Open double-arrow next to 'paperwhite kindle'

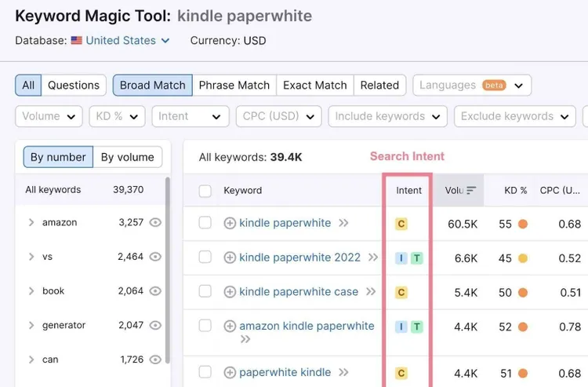pyautogui.click(x=343, y=372)
